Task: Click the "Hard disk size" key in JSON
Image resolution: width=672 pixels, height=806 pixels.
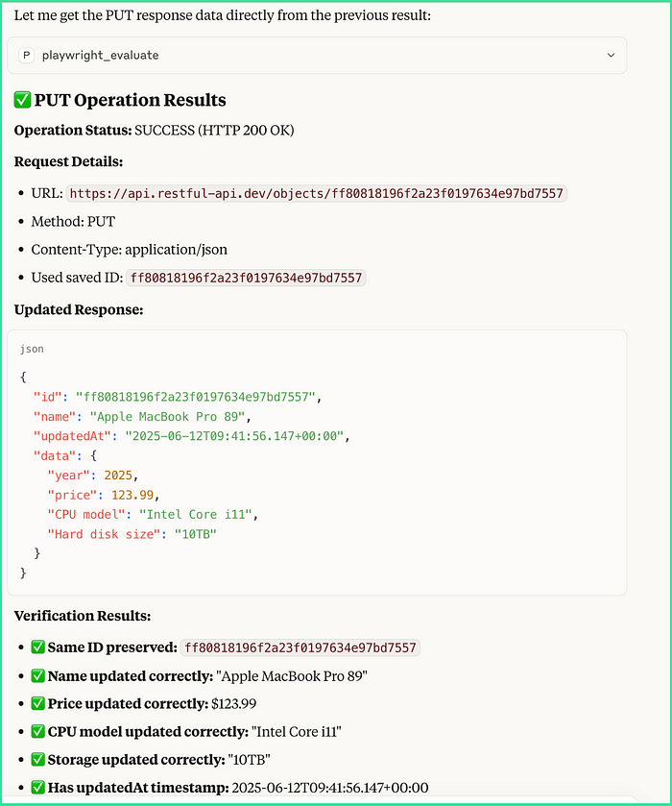Action: [x=104, y=534]
